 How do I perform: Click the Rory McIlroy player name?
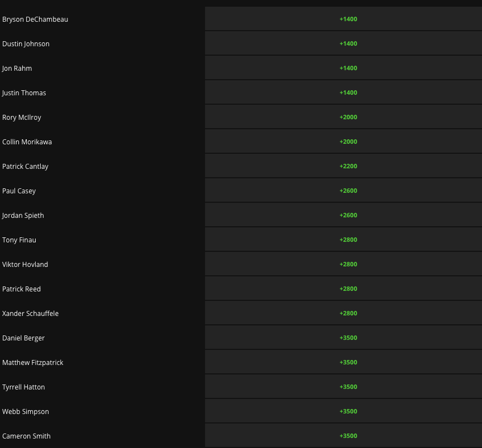click(x=22, y=118)
